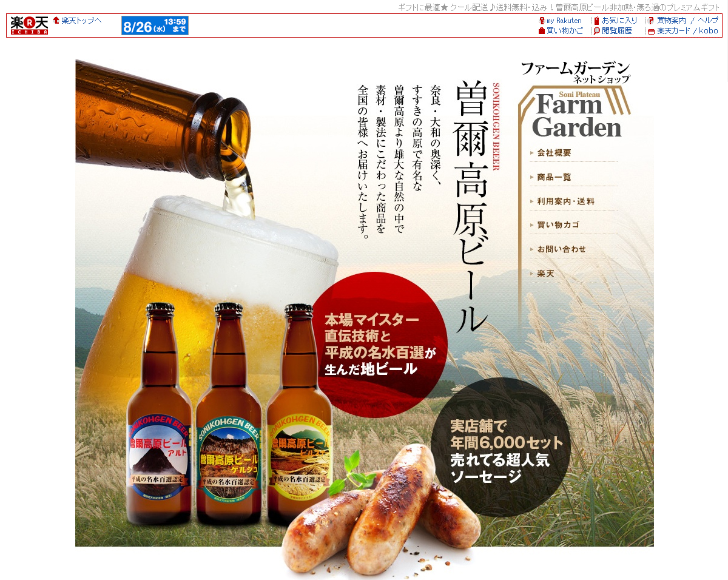Click the 楽天カード card icon

click(x=651, y=31)
